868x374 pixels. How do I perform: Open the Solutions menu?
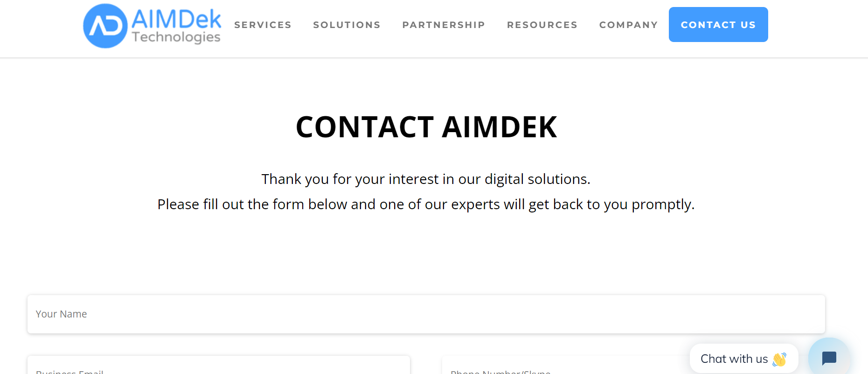click(347, 25)
